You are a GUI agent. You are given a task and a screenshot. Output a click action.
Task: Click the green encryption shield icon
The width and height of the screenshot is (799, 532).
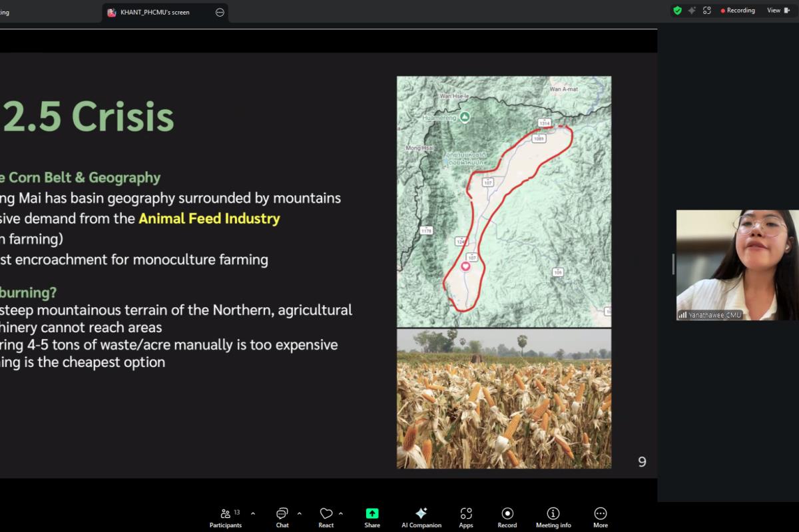pos(677,11)
